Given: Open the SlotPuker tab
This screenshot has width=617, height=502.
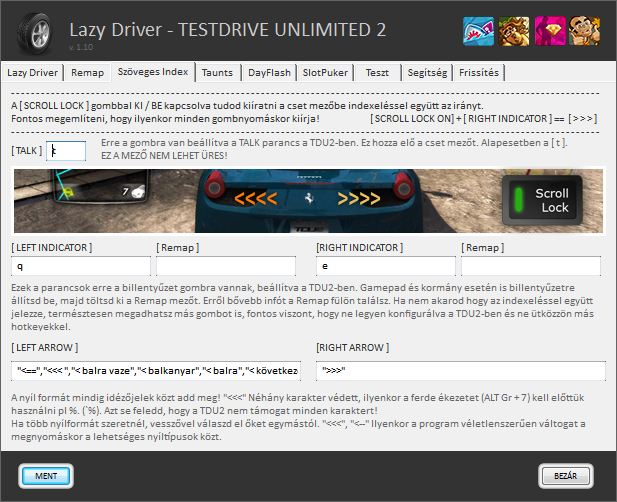Looking at the screenshot, I should [325, 73].
